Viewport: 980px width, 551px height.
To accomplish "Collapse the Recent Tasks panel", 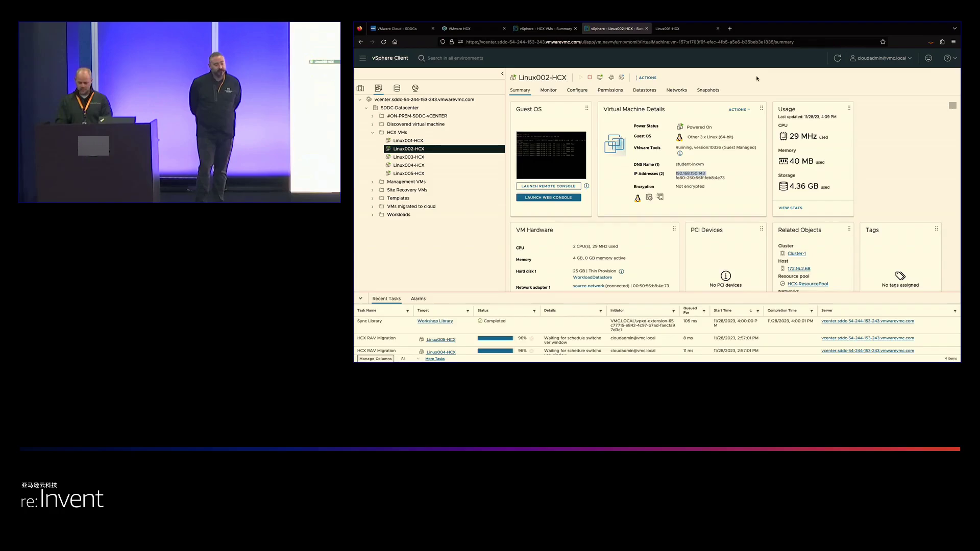I will 360,298.
